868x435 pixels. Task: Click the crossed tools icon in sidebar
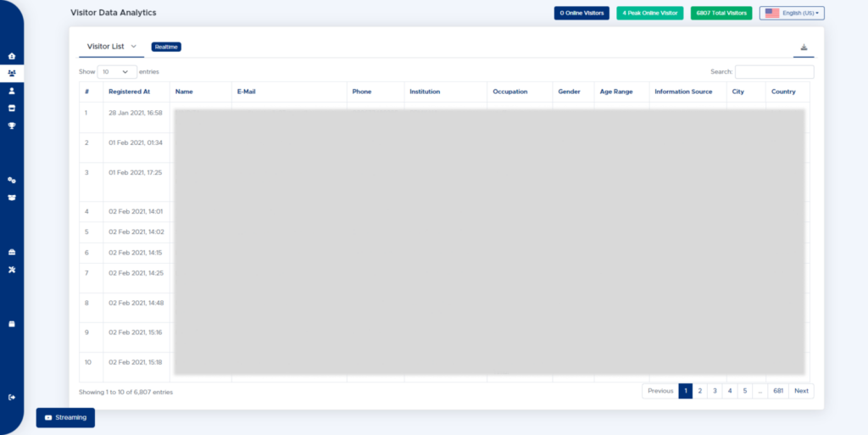[12, 270]
